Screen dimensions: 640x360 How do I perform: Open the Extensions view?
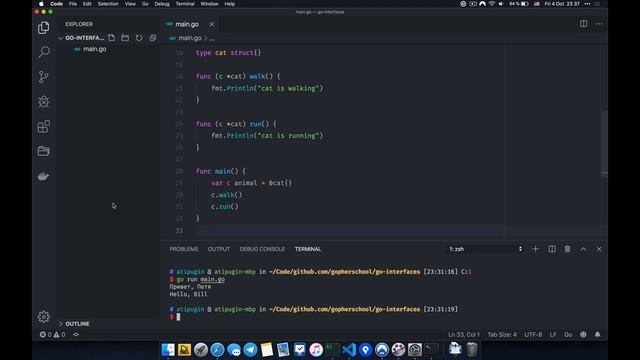pyautogui.click(x=44, y=127)
